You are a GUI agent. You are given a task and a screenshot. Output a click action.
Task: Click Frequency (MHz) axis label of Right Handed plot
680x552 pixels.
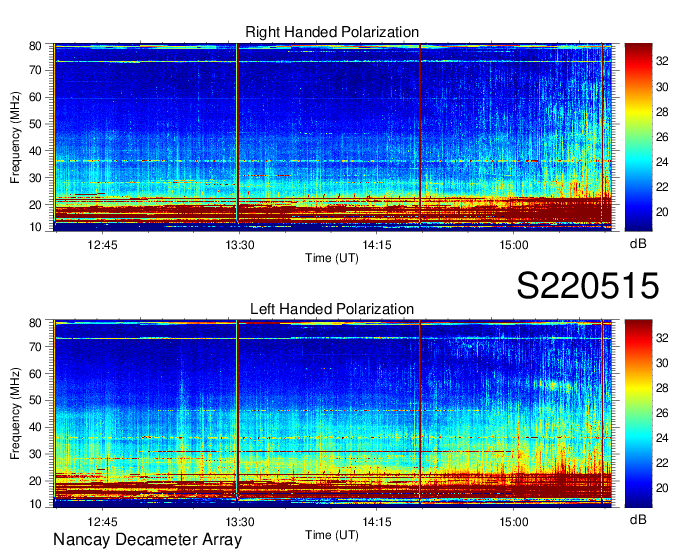(15, 137)
